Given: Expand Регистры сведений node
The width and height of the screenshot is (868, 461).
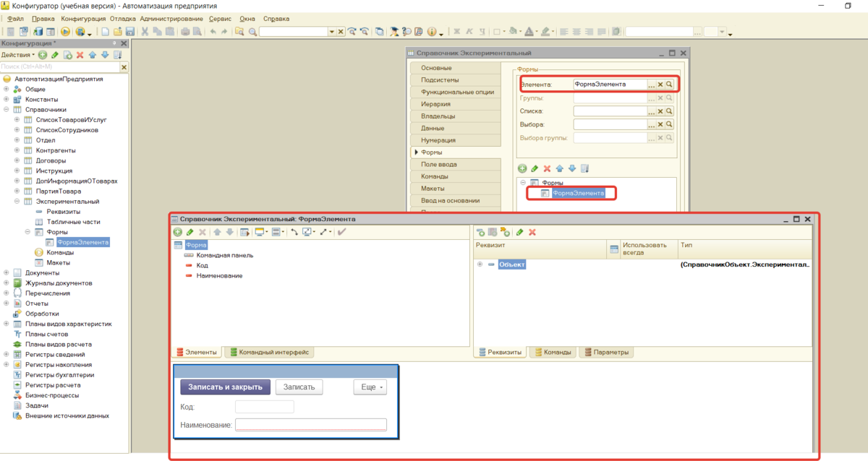Looking at the screenshot, I should pyautogui.click(x=6, y=355).
